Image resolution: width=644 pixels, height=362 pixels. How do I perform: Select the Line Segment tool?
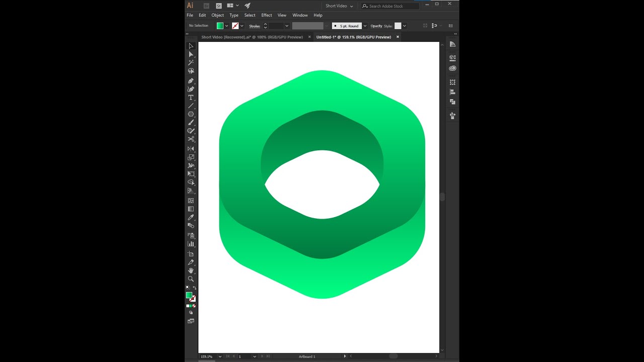point(191,106)
